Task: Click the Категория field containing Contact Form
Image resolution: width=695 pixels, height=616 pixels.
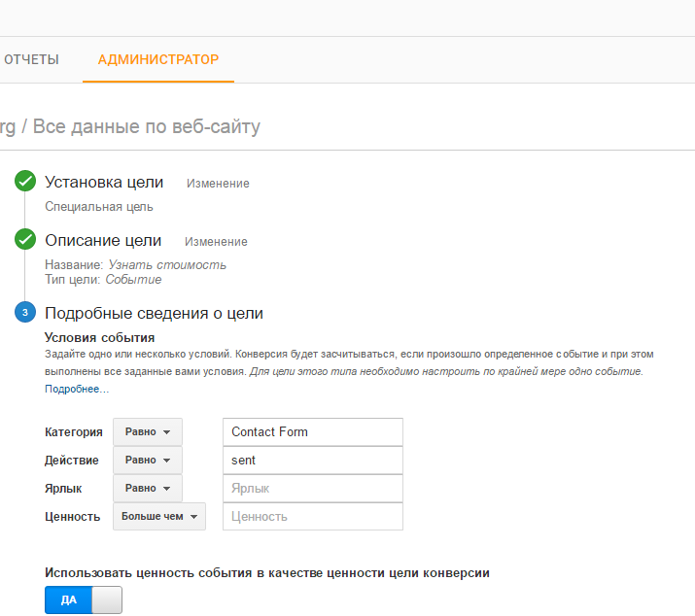Action: tap(312, 432)
